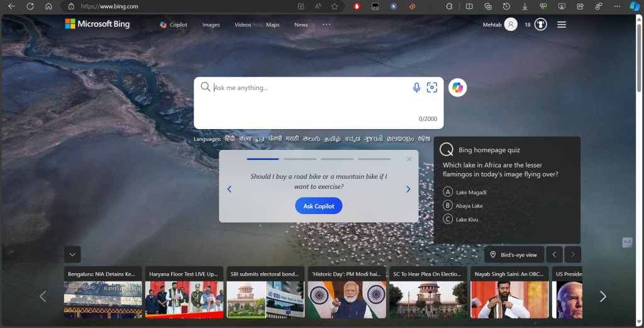This screenshot has width=644, height=328.
Task: Open browser downloads icon
Action: click(x=525, y=6)
